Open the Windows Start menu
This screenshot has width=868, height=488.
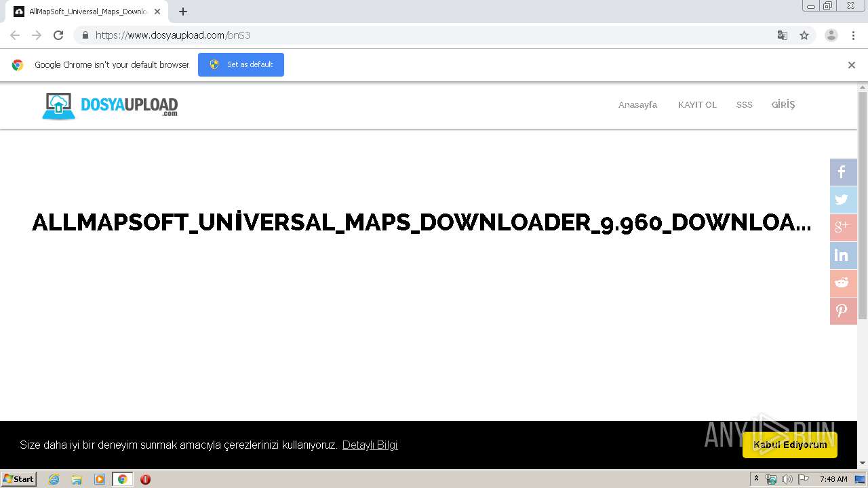(18, 479)
